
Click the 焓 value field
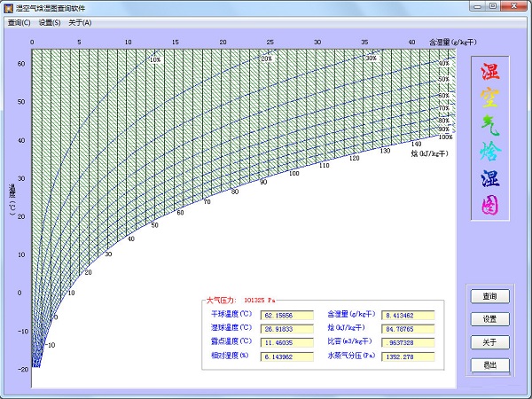point(408,329)
